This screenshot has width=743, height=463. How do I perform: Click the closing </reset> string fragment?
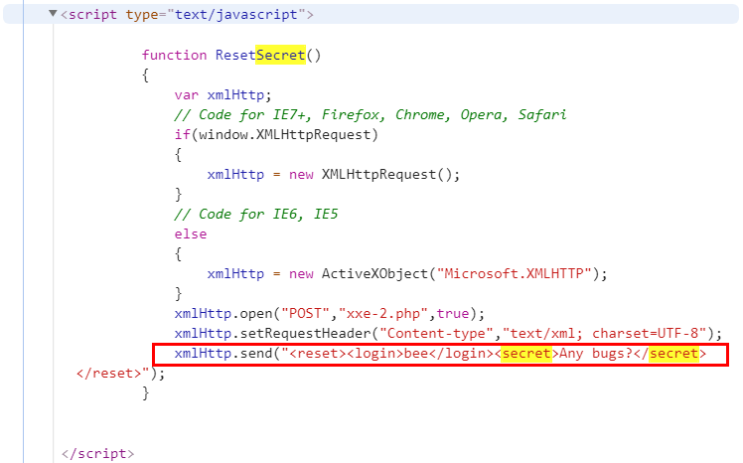tap(121, 373)
